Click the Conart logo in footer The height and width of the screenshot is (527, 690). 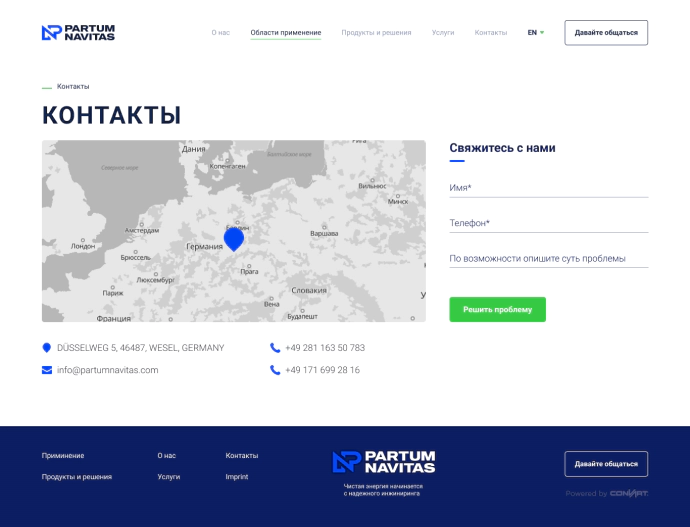629,494
